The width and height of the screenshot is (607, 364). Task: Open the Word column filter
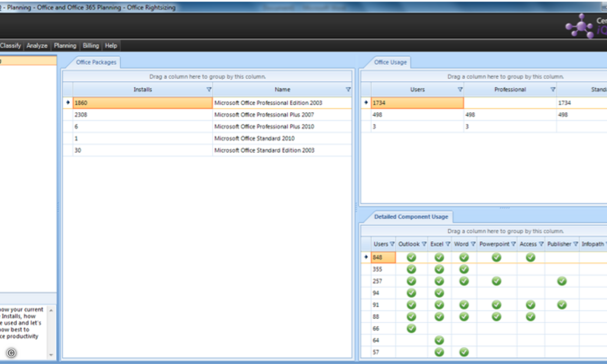(x=473, y=244)
